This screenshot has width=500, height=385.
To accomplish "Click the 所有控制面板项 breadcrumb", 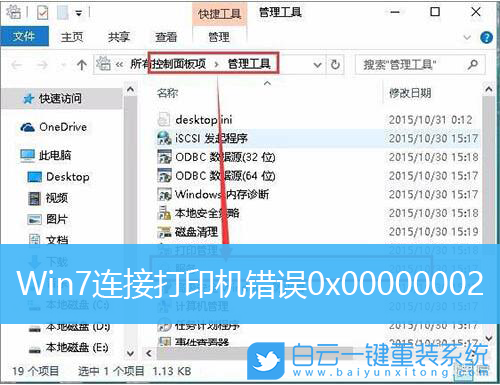I will tap(168, 64).
